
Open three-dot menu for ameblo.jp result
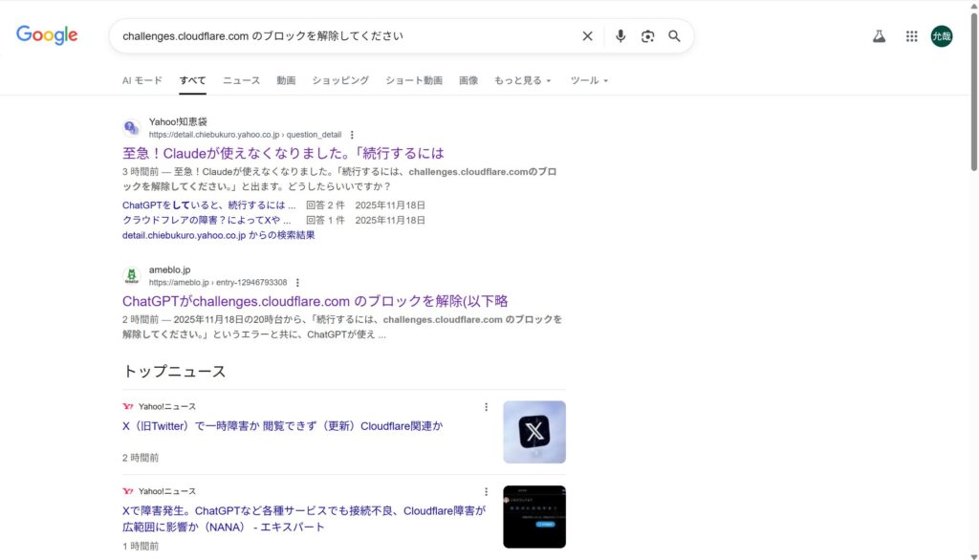[x=297, y=283]
